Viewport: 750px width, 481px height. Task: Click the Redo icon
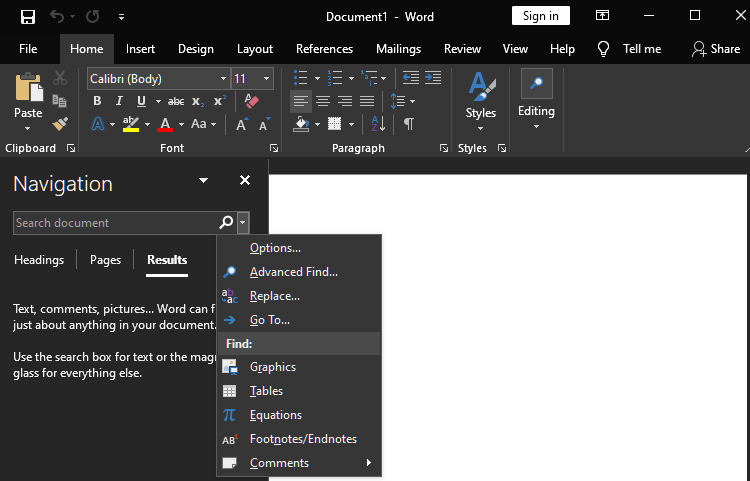[x=93, y=17]
